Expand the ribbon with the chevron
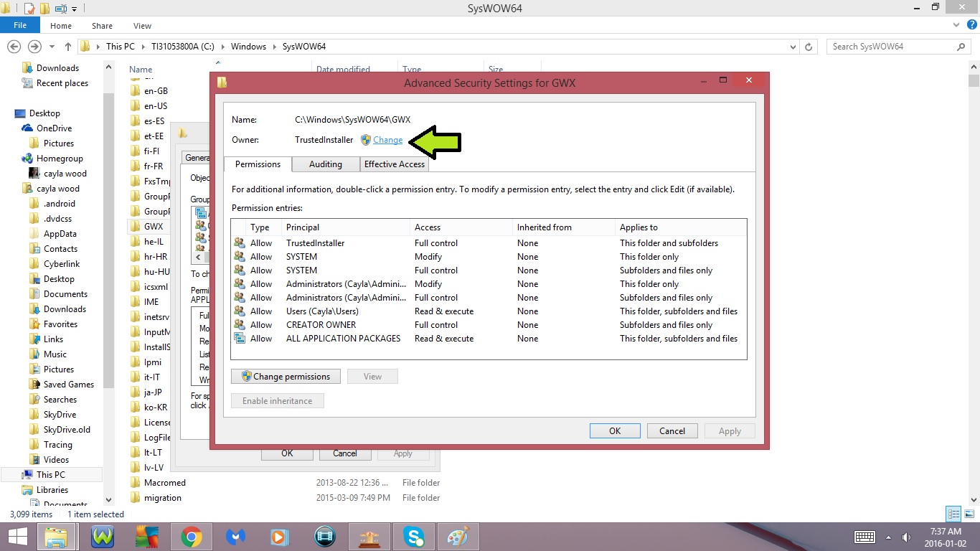The height and width of the screenshot is (551, 980). coord(957,25)
